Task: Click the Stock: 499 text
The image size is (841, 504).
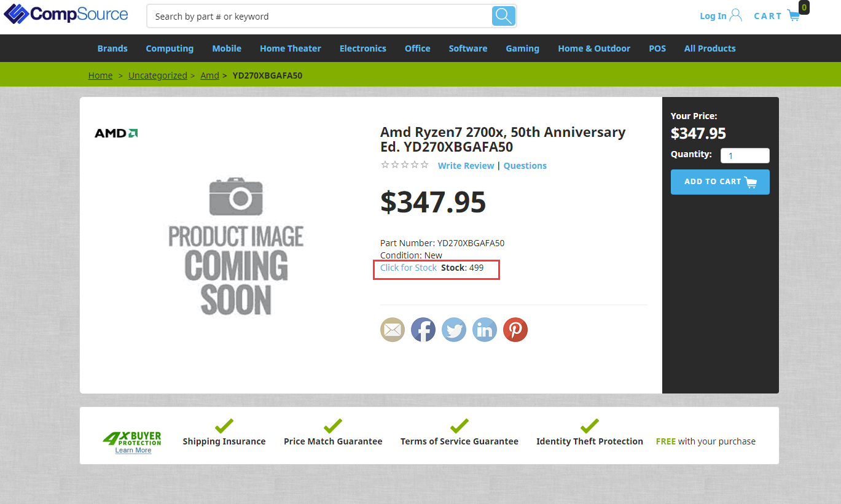Action: click(463, 268)
